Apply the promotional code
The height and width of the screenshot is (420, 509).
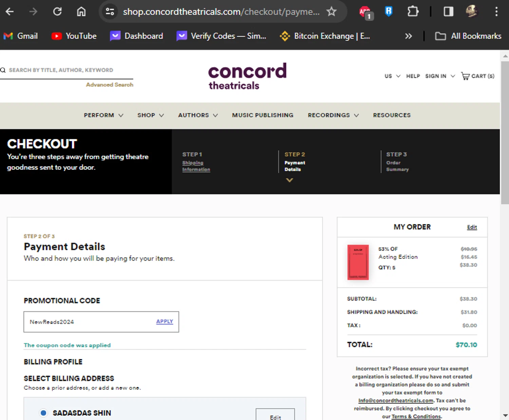[x=165, y=322]
